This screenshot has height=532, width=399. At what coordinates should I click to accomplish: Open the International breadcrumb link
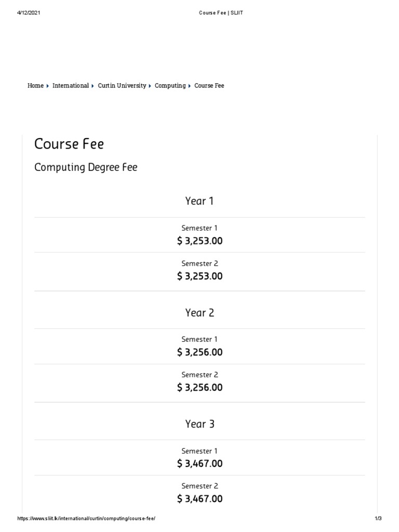(x=71, y=86)
